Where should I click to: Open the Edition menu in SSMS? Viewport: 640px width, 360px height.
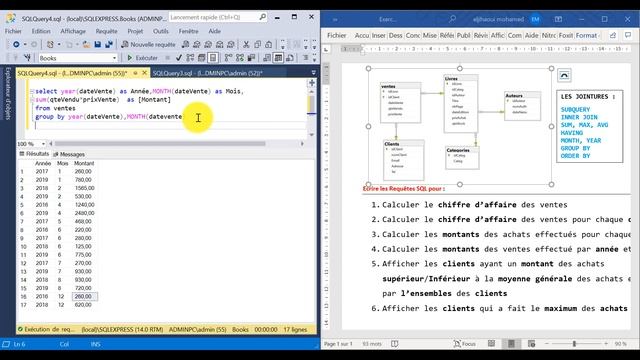click(x=41, y=31)
